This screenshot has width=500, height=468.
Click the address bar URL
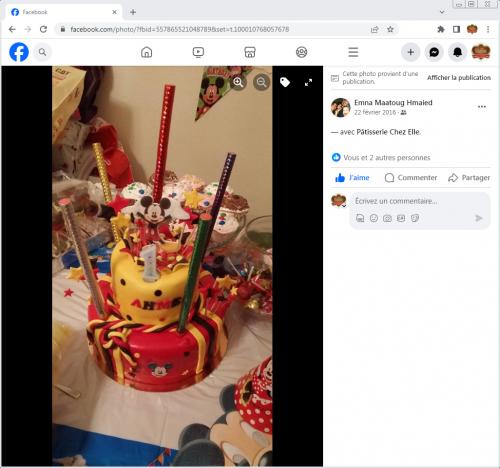pyautogui.click(x=179, y=29)
